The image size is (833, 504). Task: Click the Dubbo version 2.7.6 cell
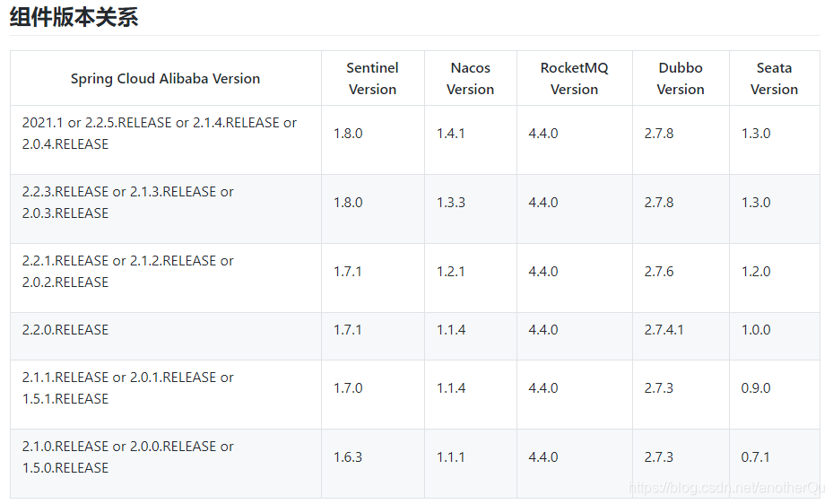[681, 278]
